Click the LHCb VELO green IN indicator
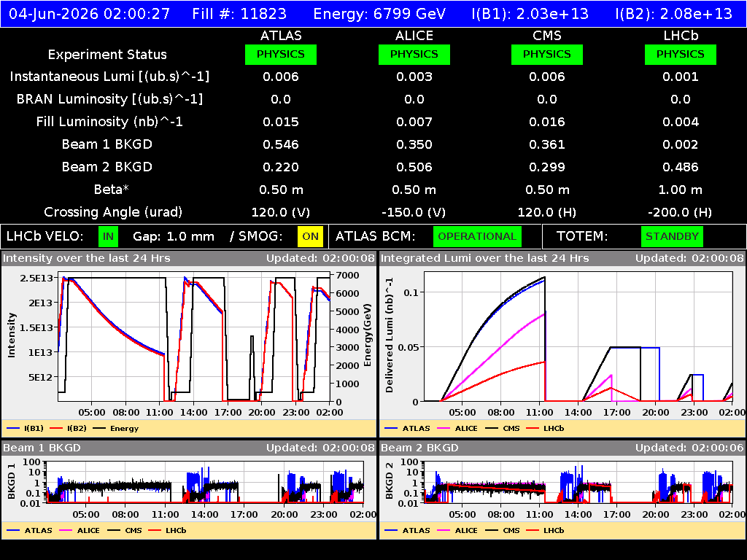747x560 pixels. (x=108, y=237)
